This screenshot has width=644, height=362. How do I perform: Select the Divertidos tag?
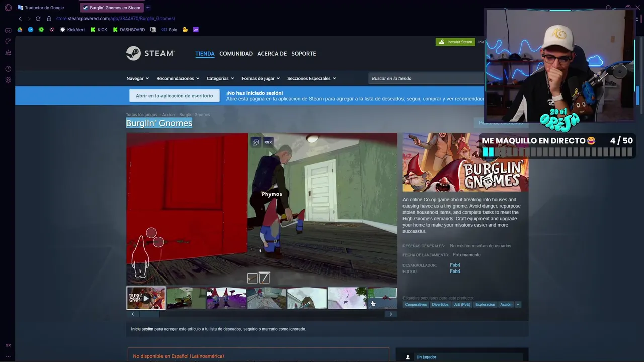point(440,304)
